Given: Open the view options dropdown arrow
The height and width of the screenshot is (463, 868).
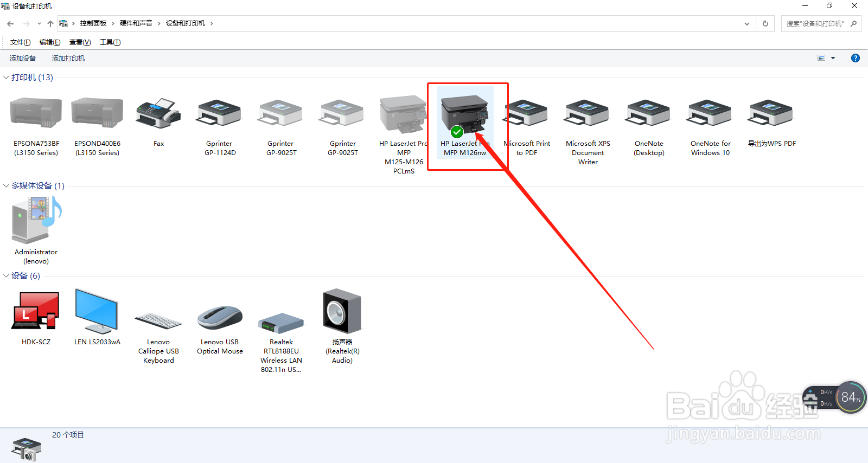Looking at the screenshot, I should [833, 58].
